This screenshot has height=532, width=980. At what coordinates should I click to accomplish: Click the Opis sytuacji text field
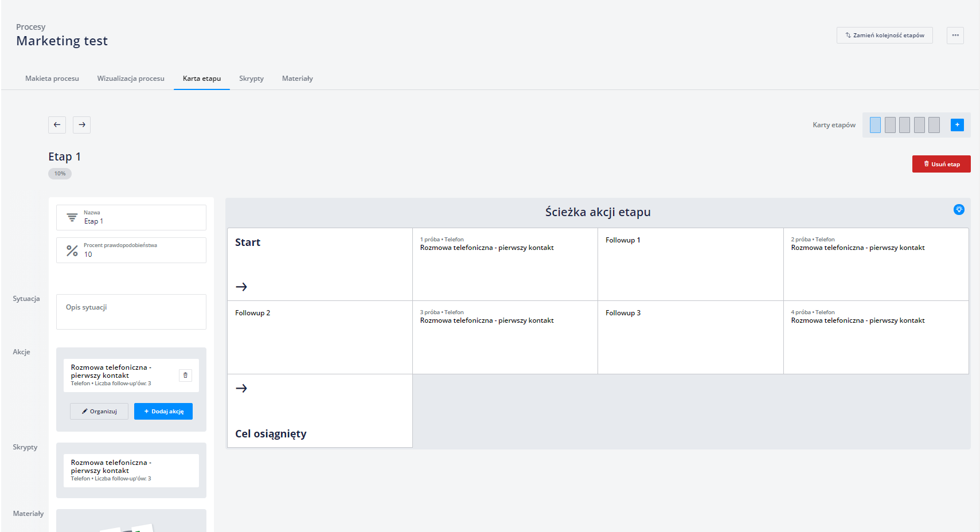coord(131,312)
